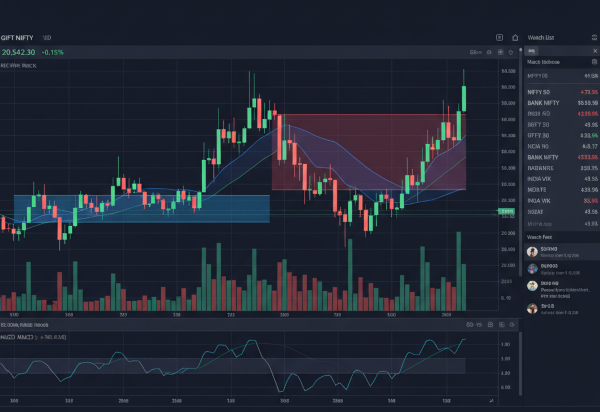The height and width of the screenshot is (412, 600).
Task: Click the grid layout icon in main chart toolbar
Action: click(x=501, y=52)
